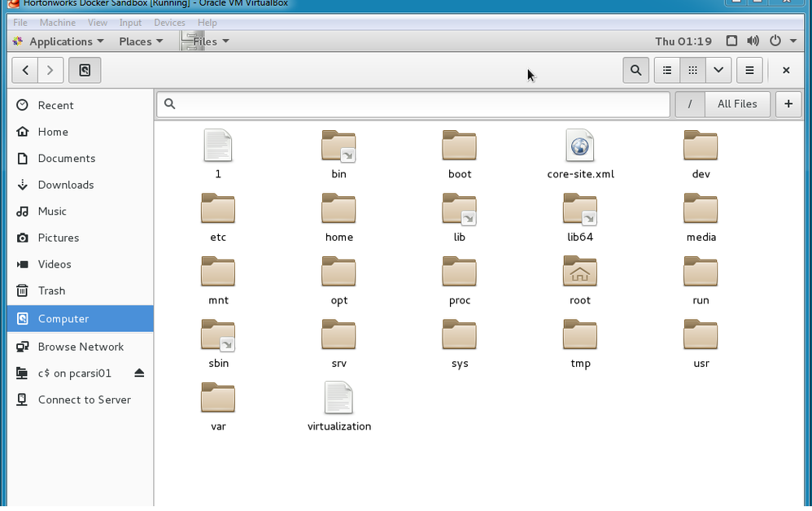
Task: Open the hamburger location options menu
Action: point(749,70)
